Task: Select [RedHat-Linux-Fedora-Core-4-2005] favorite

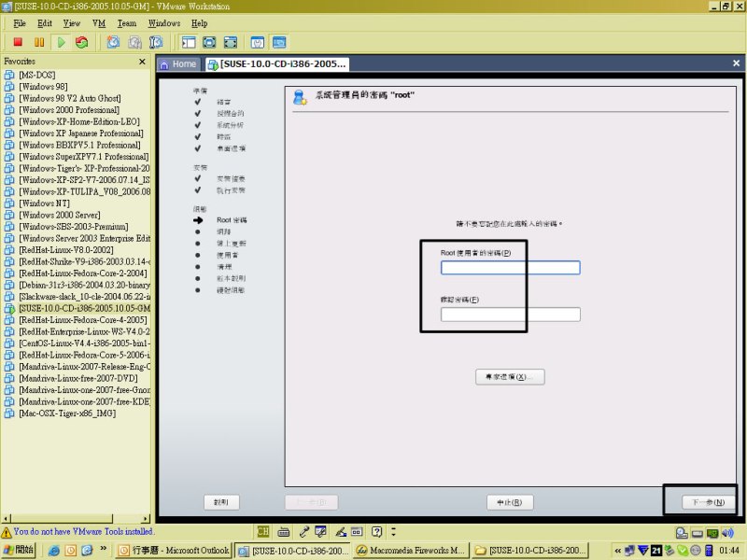Action: tap(83, 320)
